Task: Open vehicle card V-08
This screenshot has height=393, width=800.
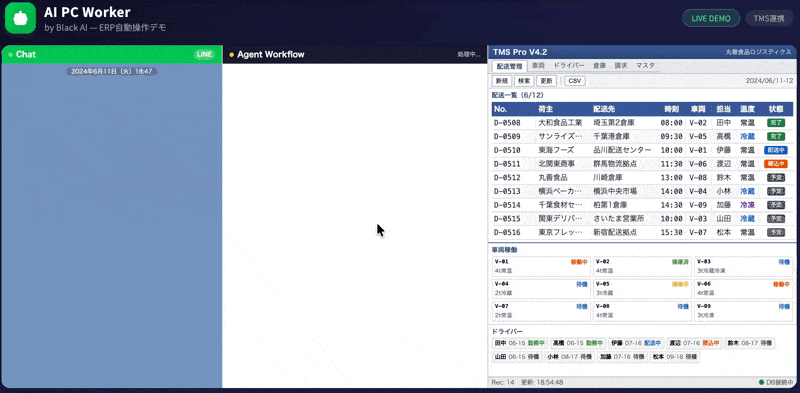Action: 642,311
